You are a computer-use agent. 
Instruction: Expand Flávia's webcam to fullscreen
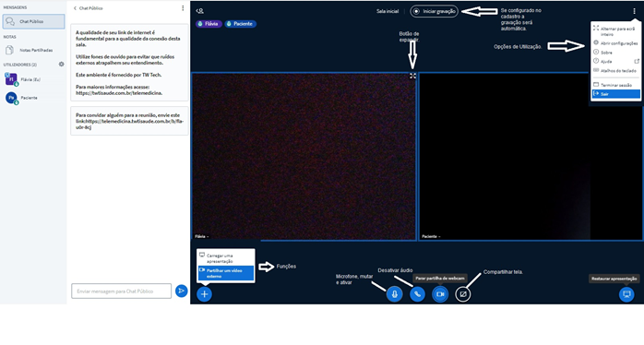point(412,76)
